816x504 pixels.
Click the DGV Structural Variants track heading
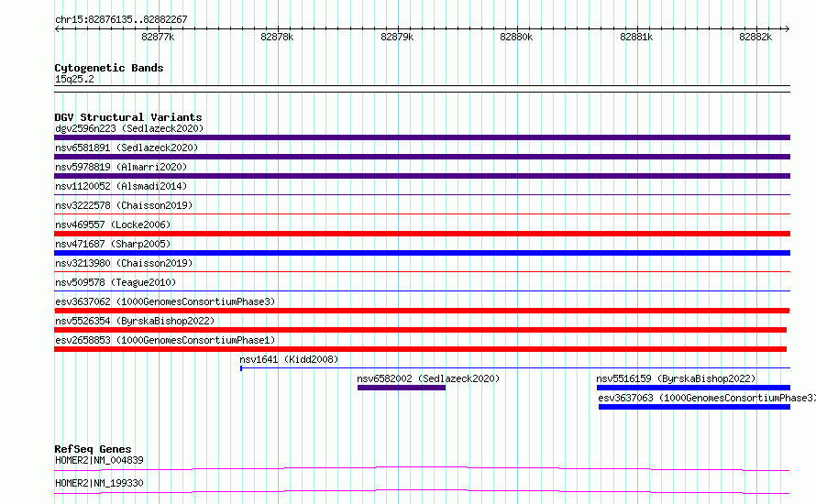click(128, 117)
